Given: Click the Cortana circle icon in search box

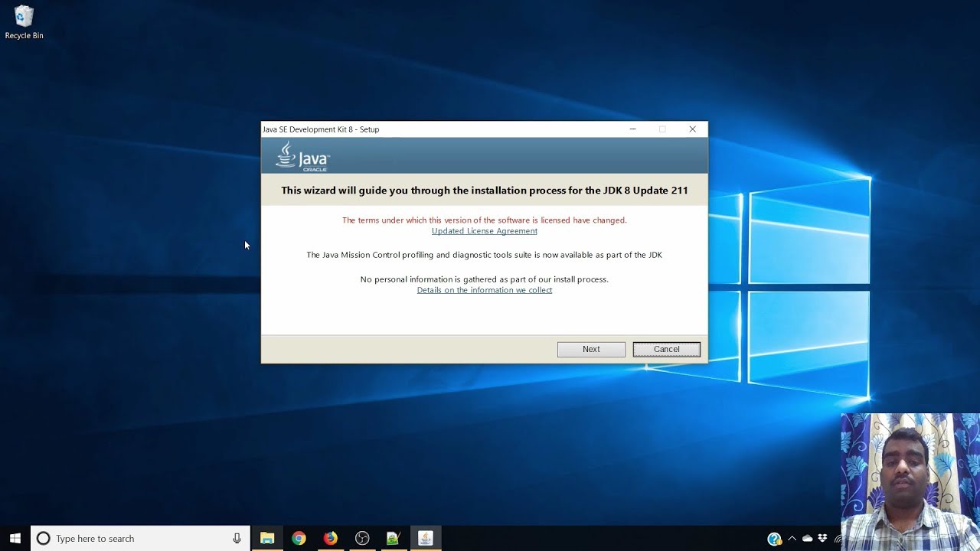Looking at the screenshot, I should click(44, 539).
